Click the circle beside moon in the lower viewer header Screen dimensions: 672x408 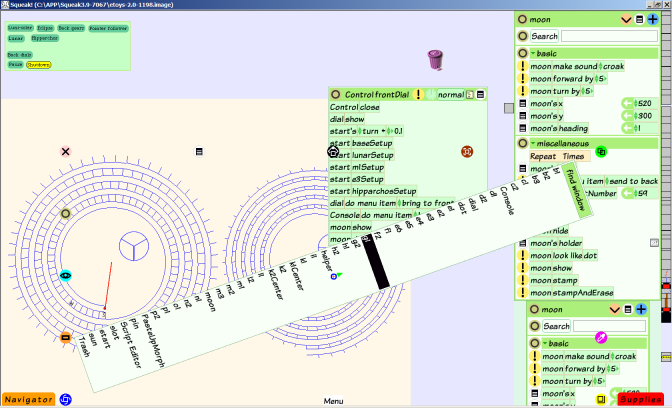coord(534,309)
